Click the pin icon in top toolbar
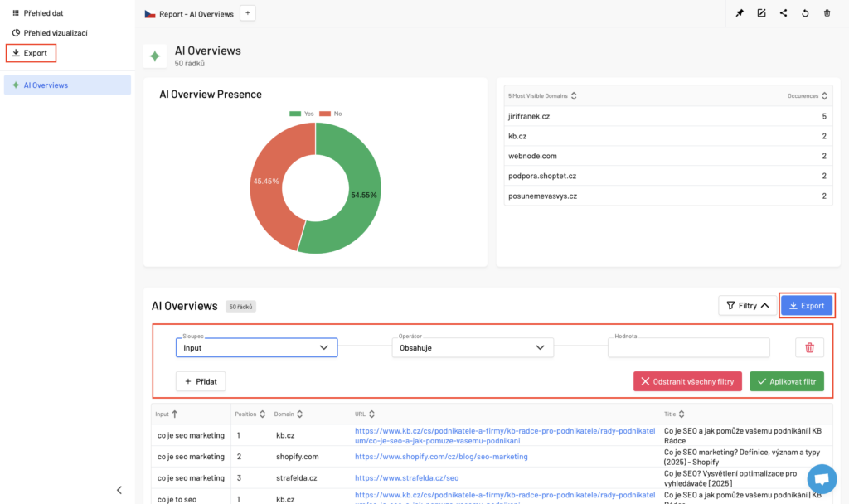This screenshot has width=849, height=504. (x=740, y=13)
